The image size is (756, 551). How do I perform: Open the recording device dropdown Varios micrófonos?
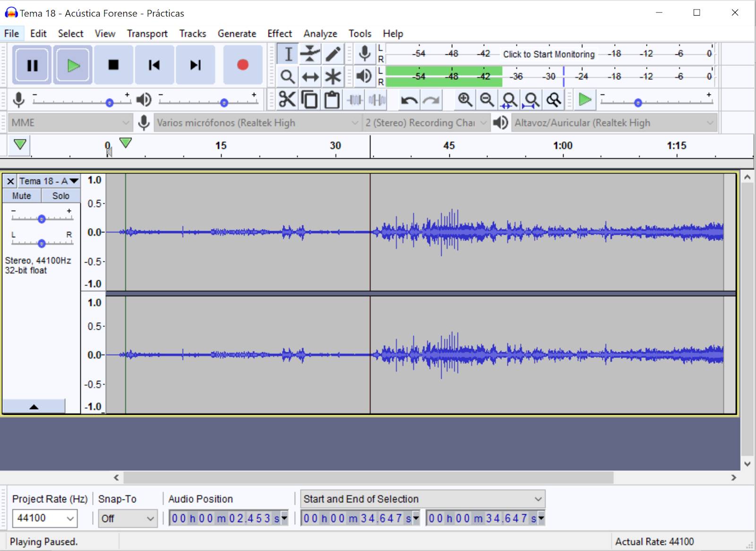tap(258, 123)
